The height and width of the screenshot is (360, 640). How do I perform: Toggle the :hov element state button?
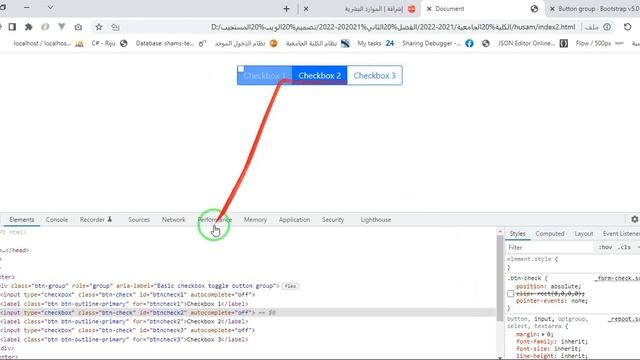coord(605,247)
